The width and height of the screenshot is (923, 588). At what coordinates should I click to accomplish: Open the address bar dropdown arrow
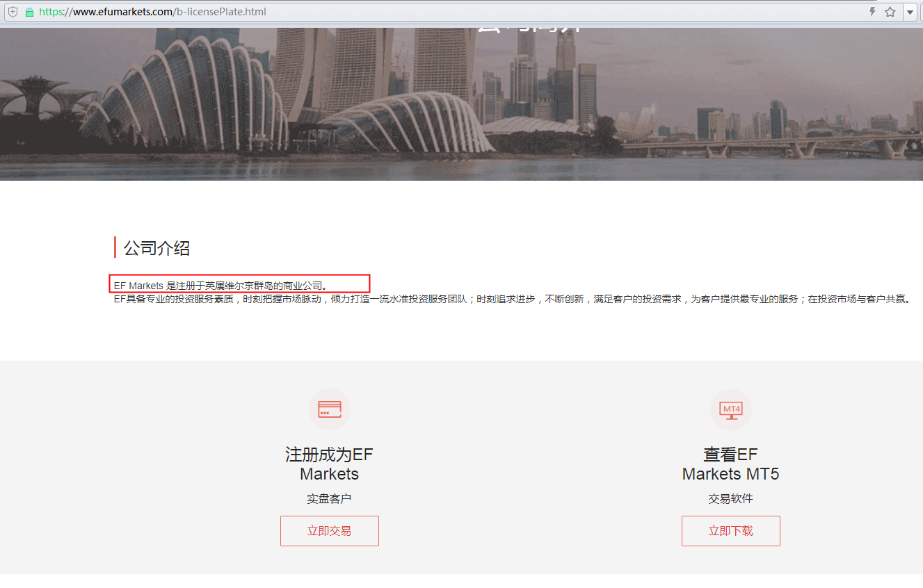pyautogui.click(x=910, y=12)
